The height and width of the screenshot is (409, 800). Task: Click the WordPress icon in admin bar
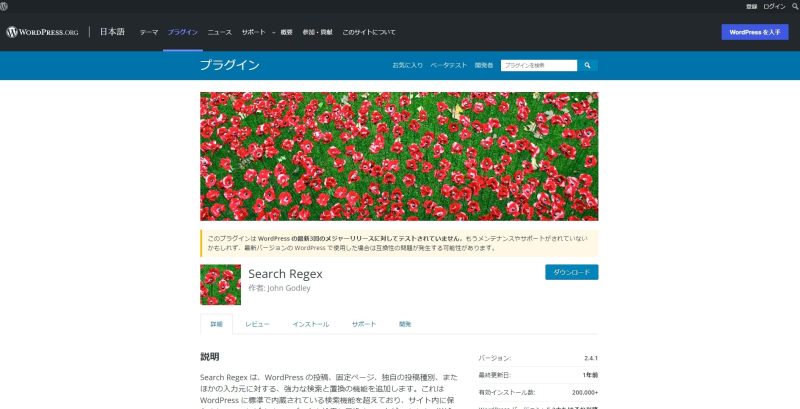point(4,6)
